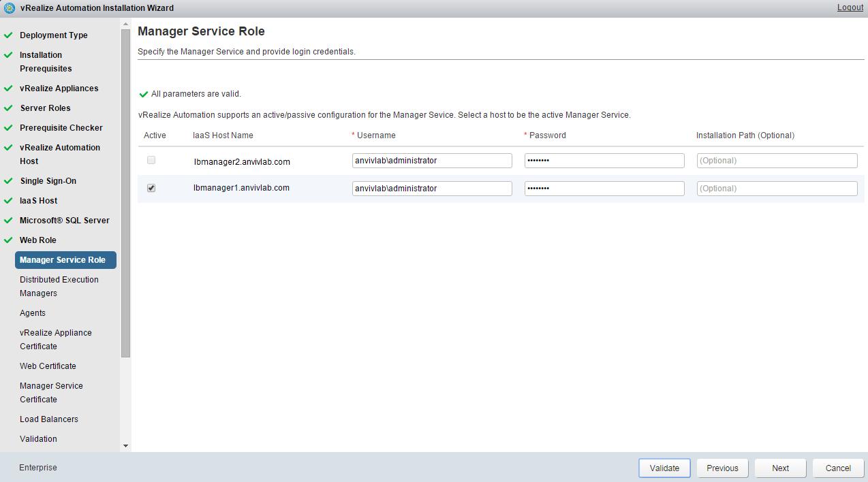Go to the Agents step

coord(33,313)
